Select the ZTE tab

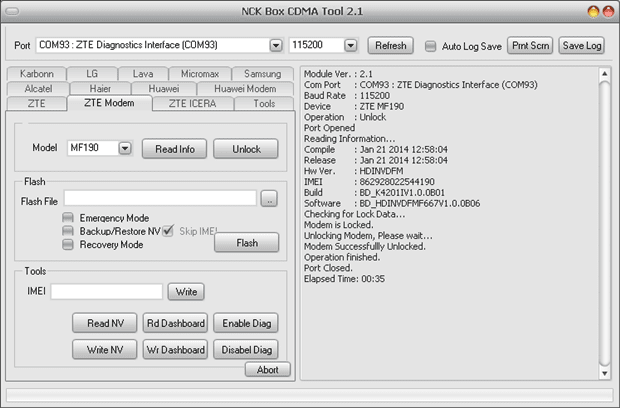coord(36,104)
